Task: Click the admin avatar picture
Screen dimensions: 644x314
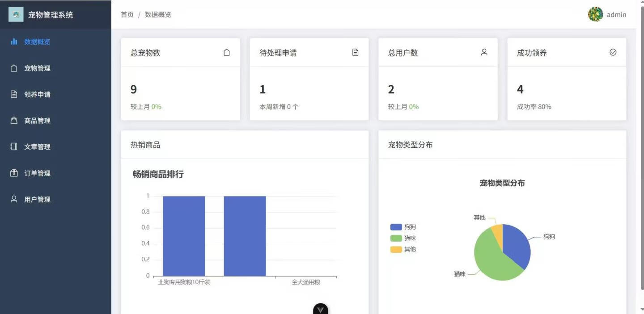Action: (x=595, y=14)
